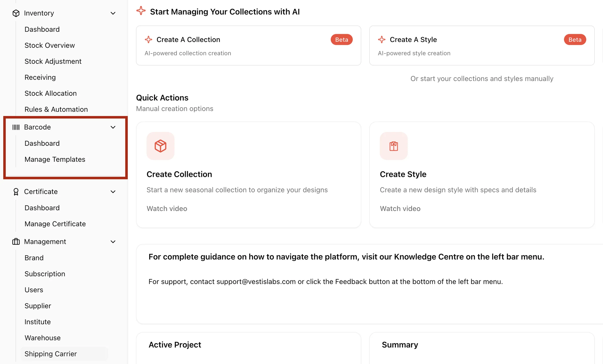Watch video for Create Collection
Image resolution: width=603 pixels, height=364 pixels.
[167, 209]
